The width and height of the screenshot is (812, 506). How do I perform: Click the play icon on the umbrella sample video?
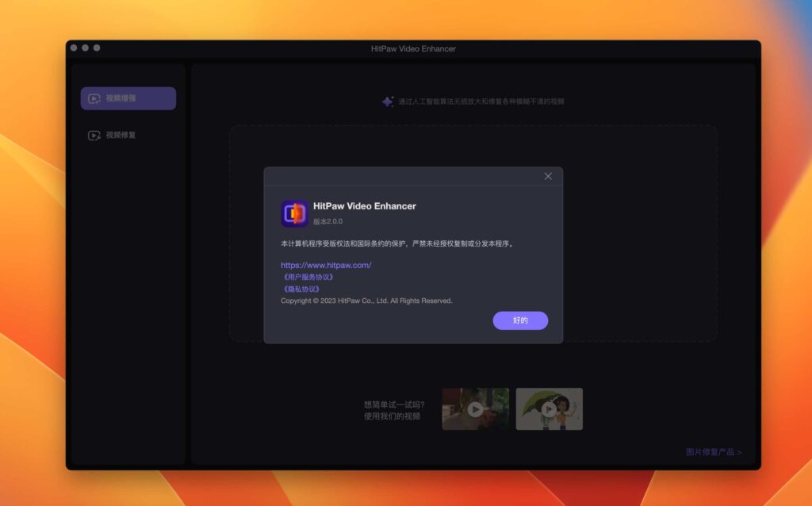coord(550,411)
